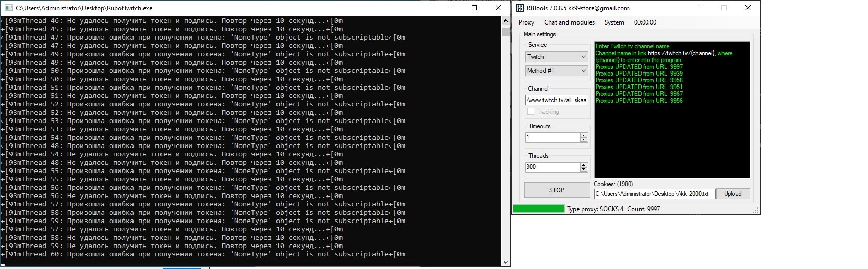
Task: Click the RubotTwitch console window icon
Action: point(8,8)
